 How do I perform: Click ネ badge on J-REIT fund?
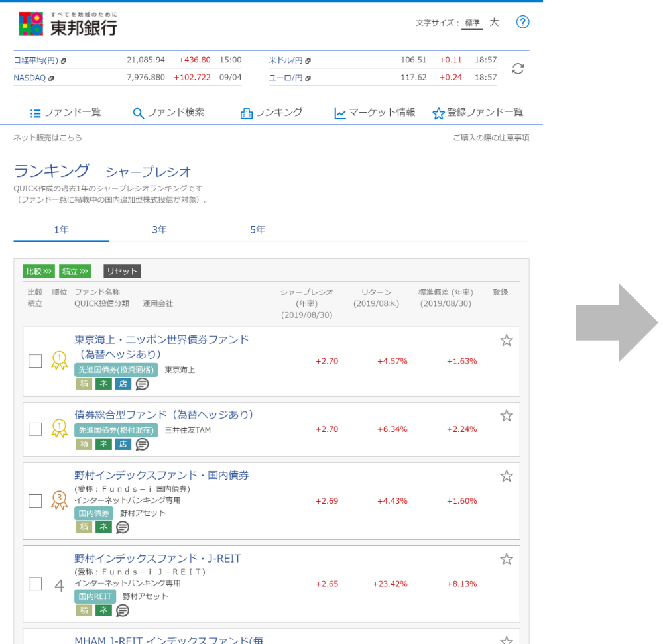coord(103,610)
